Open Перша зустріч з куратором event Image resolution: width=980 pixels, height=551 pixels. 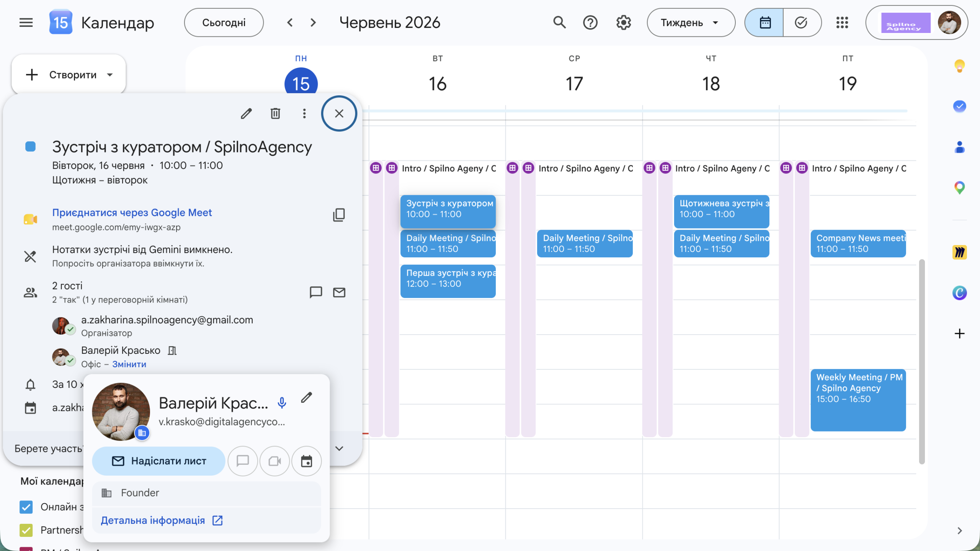pos(448,281)
